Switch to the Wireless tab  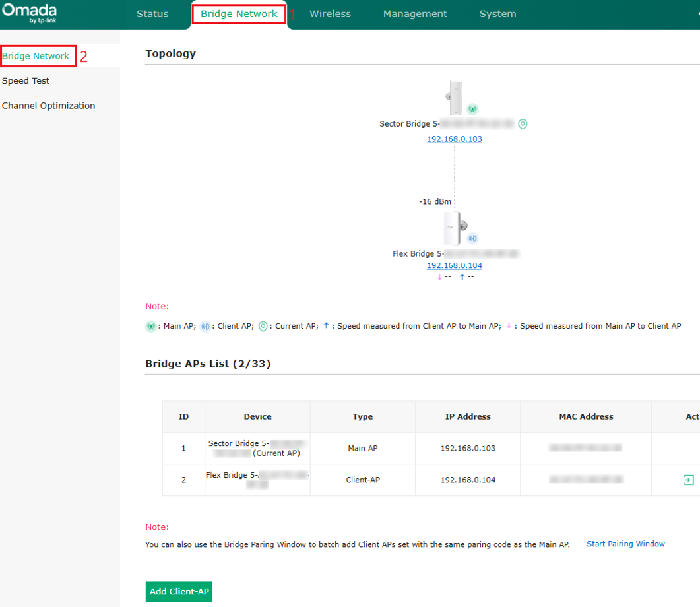tap(331, 14)
